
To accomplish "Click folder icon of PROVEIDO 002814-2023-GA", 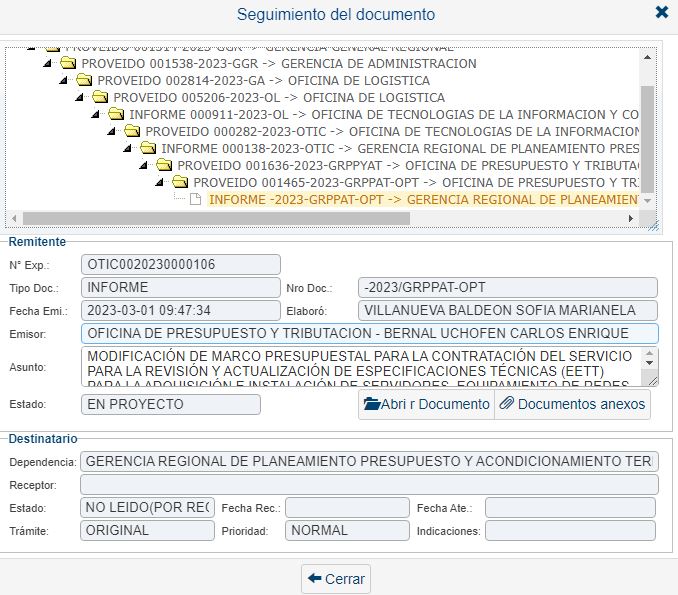I will pos(84,80).
